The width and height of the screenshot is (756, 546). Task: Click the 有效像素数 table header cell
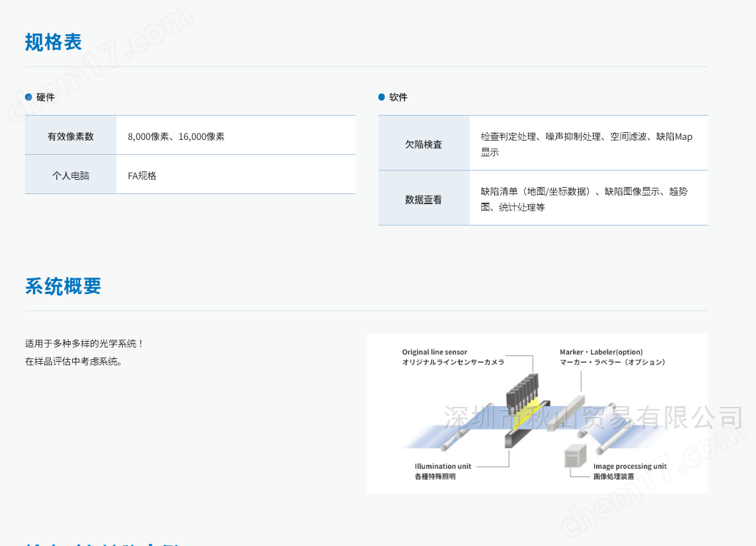[71, 135]
